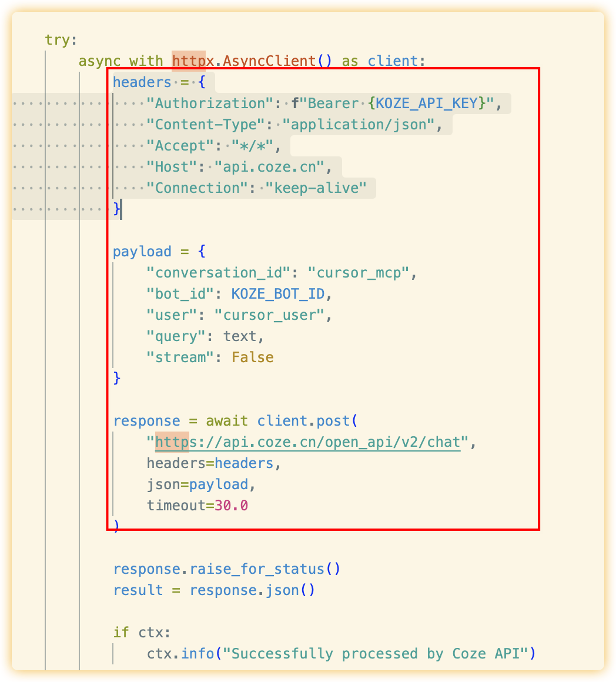This screenshot has width=616, height=682.
Task: Click 'AsyncClient()' in the with statement
Action: click(277, 61)
